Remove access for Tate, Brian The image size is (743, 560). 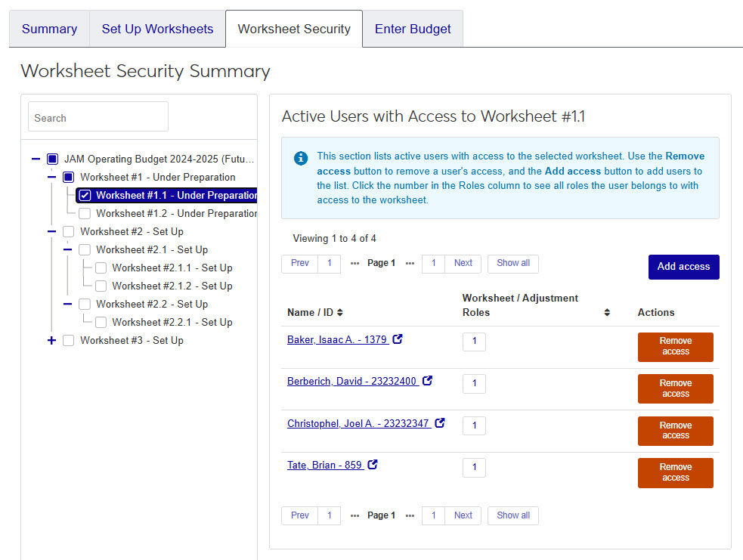(675, 472)
